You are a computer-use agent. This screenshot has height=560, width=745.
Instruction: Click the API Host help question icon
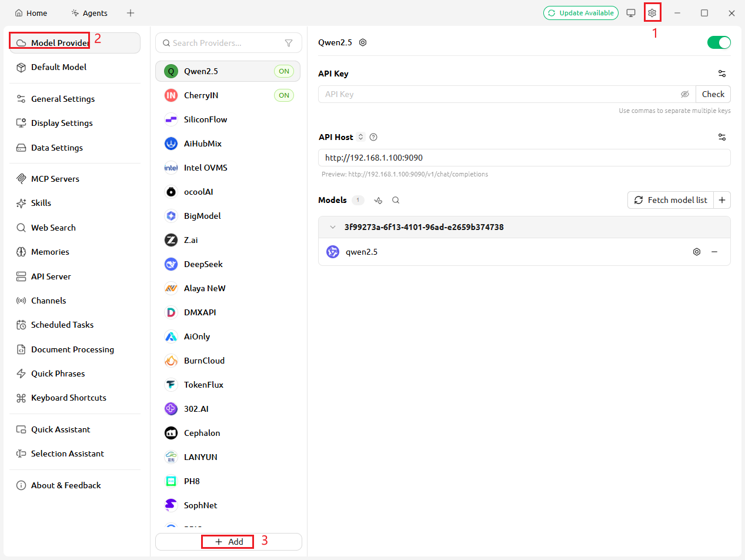pyautogui.click(x=373, y=137)
